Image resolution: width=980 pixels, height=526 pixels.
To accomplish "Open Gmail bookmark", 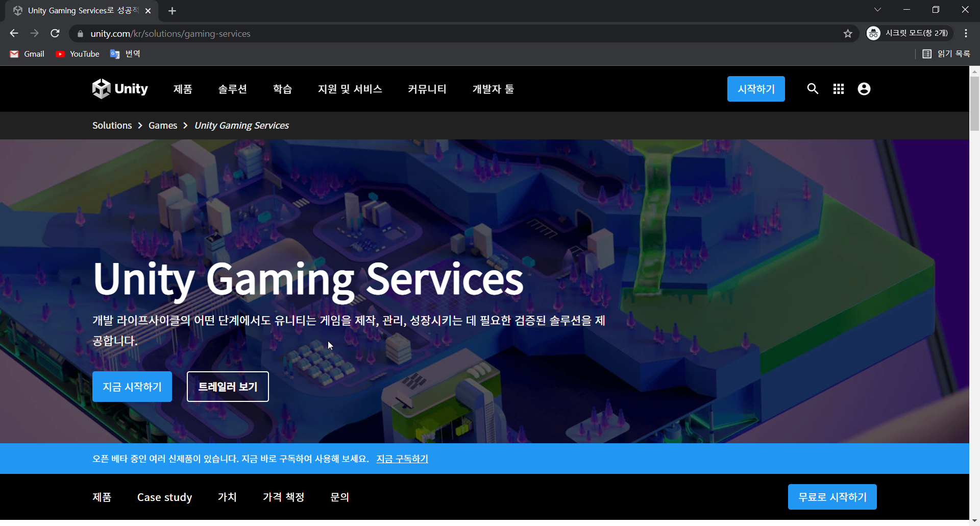I will [x=28, y=54].
